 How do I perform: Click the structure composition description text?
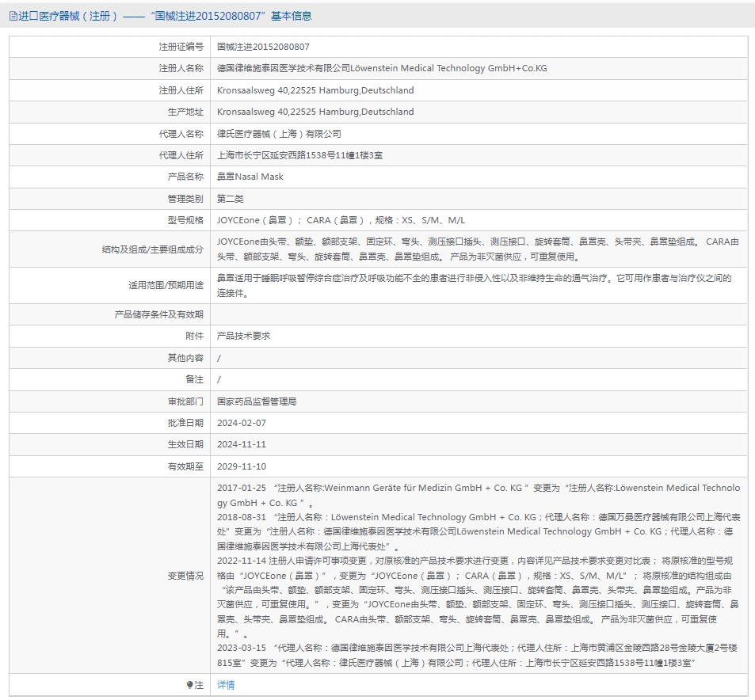point(479,249)
